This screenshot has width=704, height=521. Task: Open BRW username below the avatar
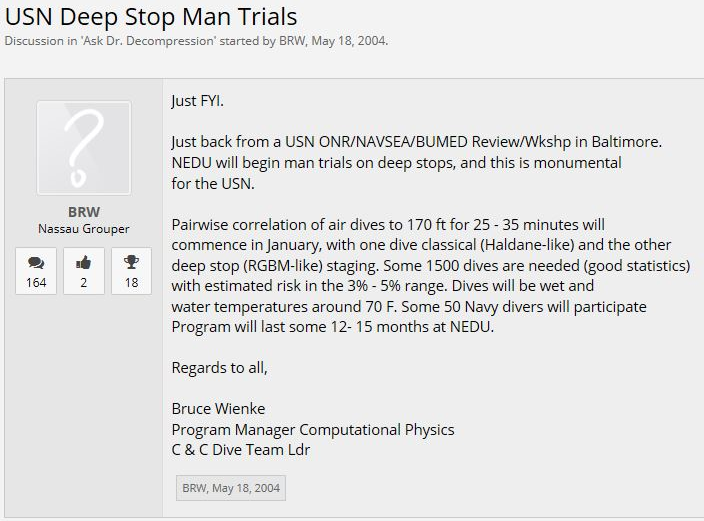click(x=84, y=212)
